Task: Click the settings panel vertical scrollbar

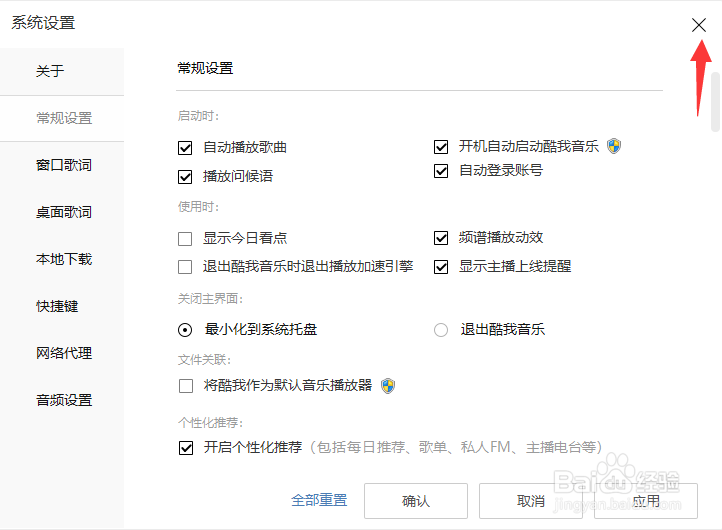Action: coord(715,102)
